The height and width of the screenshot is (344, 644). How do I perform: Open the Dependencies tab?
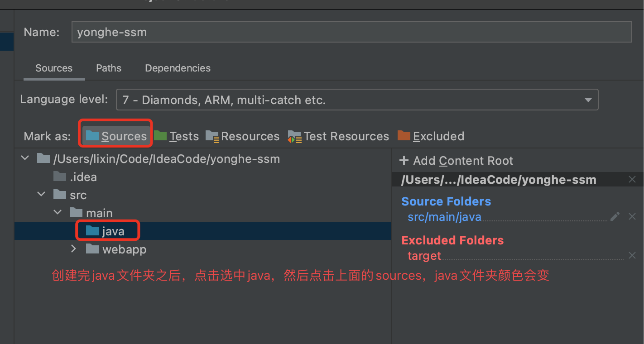coord(178,68)
